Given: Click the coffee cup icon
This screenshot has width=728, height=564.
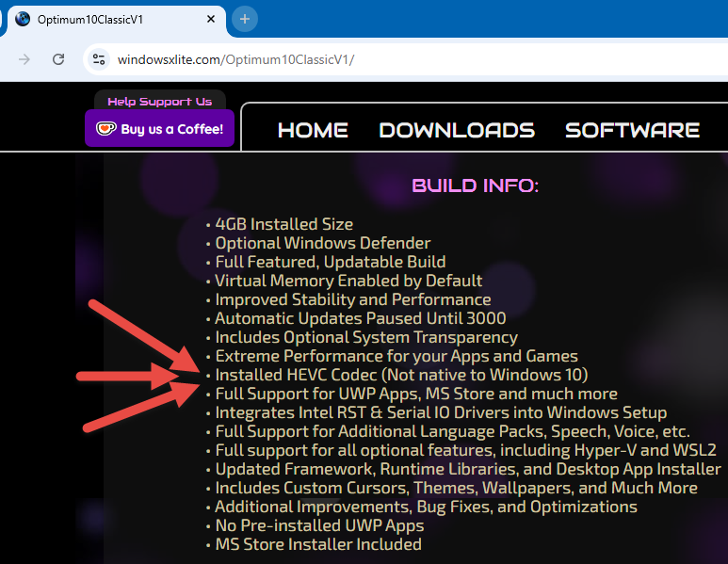Looking at the screenshot, I should tap(105, 129).
